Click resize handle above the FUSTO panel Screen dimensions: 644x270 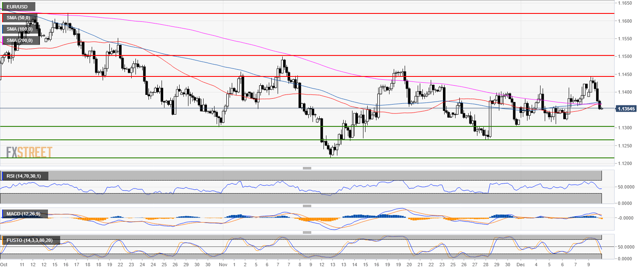pos(307,232)
